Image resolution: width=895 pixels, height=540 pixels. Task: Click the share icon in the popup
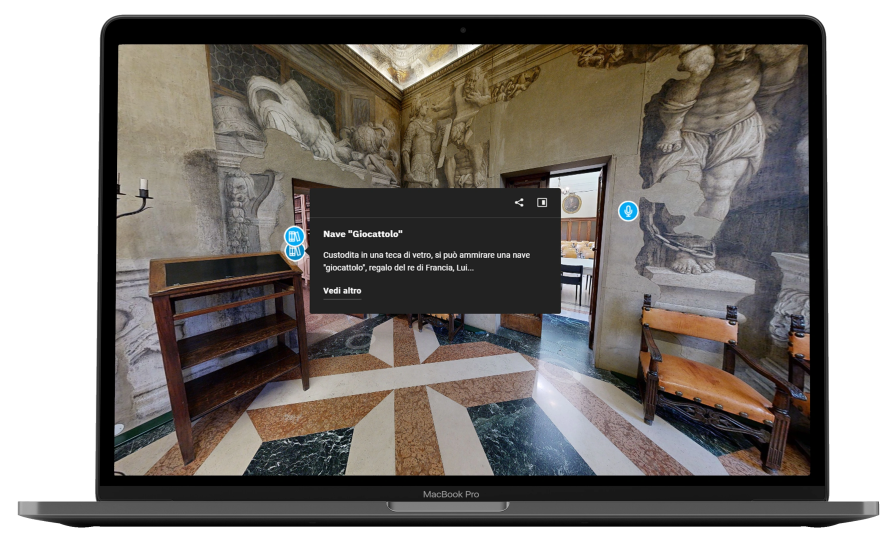tap(519, 203)
